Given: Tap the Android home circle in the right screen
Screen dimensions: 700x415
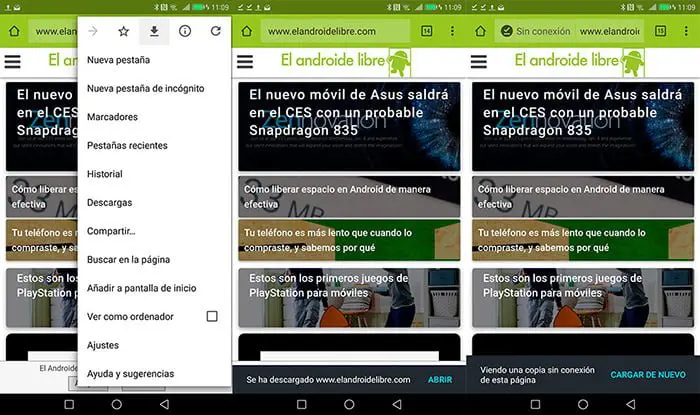Looking at the screenshot, I should (583, 404).
